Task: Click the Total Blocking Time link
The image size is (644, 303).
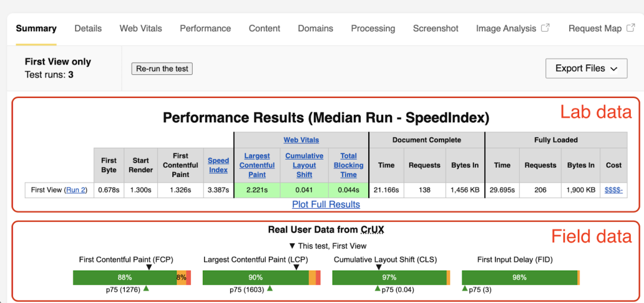Action: [348, 165]
